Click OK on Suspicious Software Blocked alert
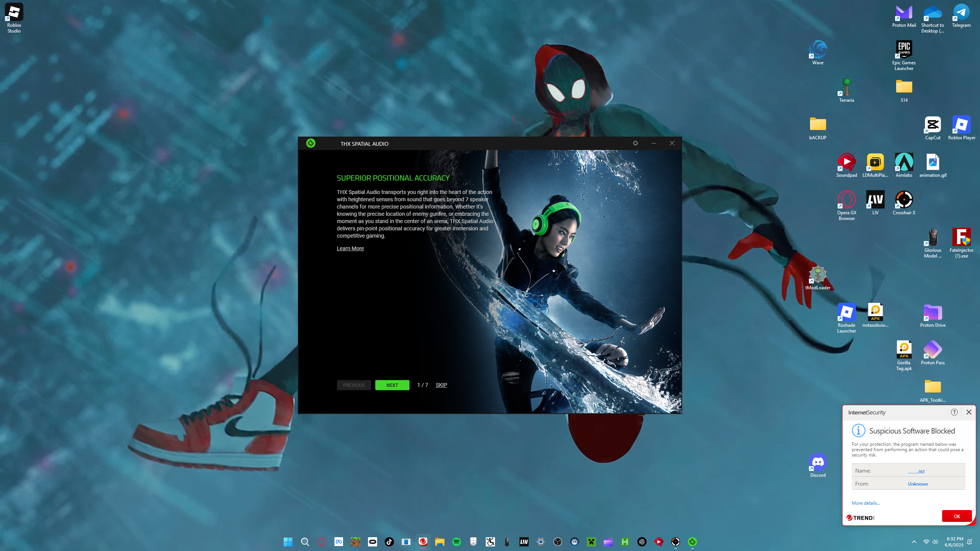Image resolution: width=980 pixels, height=551 pixels. coord(957,516)
